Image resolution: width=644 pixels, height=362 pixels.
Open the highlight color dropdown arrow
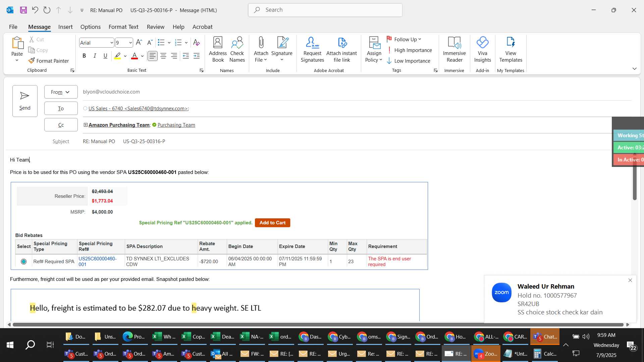[125, 56]
